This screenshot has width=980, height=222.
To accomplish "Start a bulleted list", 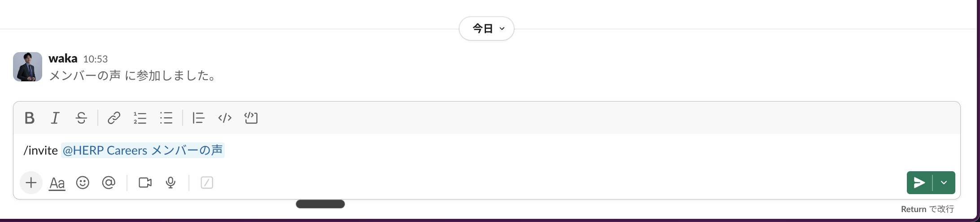I will point(166,118).
